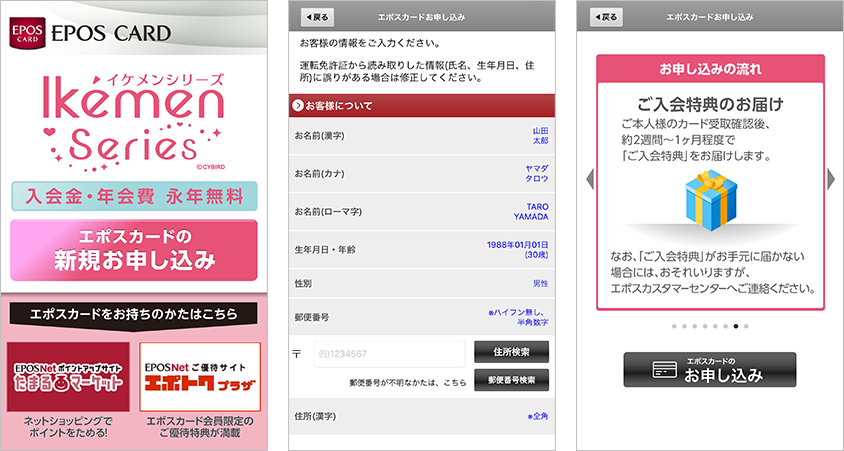
Task: Tap 戻る button in the form screen
Action: (317, 17)
